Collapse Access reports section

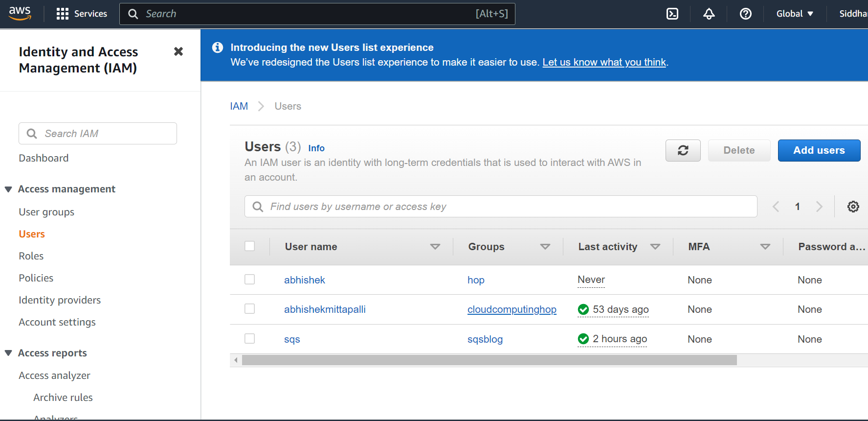coord(8,353)
